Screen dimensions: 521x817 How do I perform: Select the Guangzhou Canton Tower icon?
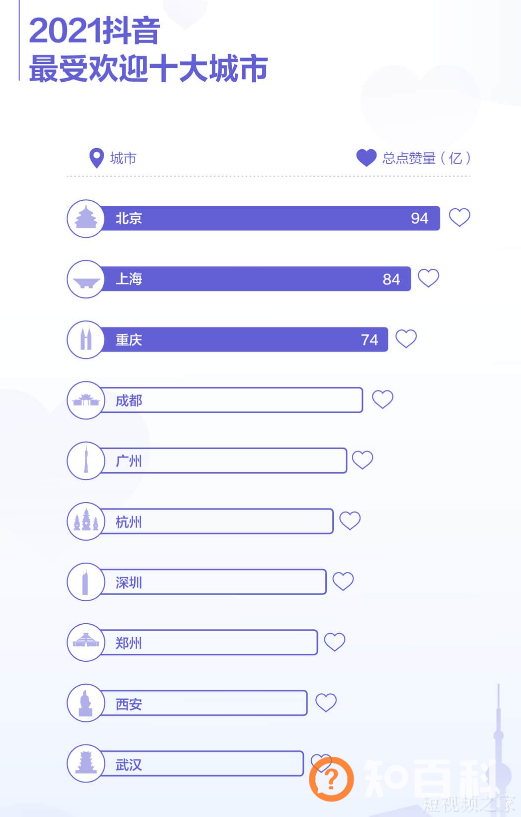pyautogui.click(x=86, y=461)
